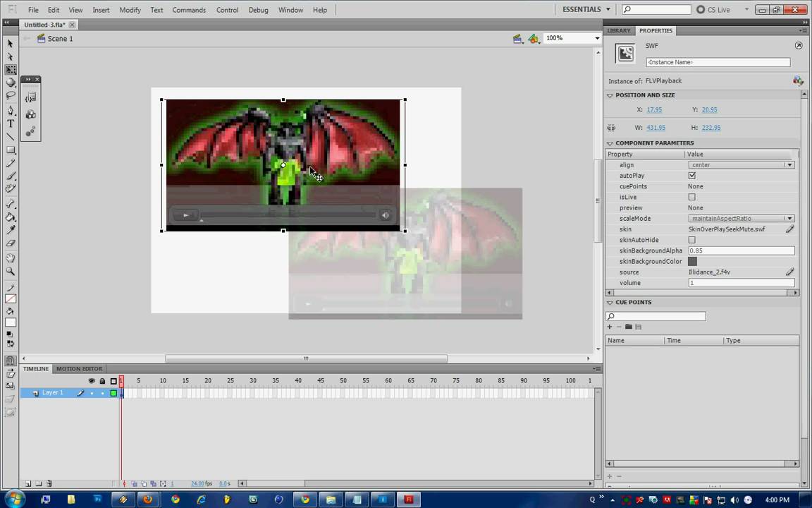812x508 pixels.
Task: Open the Motion Presets panel icon
Action: (x=30, y=131)
